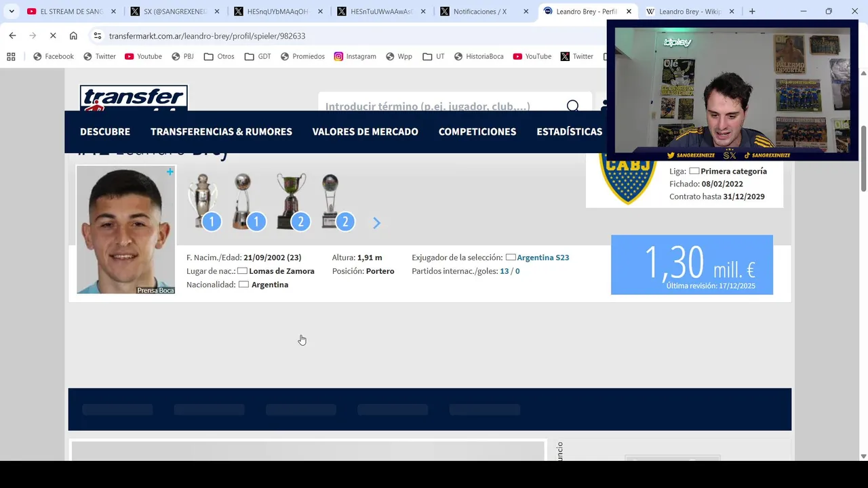Show more trophies with right arrow

pyautogui.click(x=376, y=223)
